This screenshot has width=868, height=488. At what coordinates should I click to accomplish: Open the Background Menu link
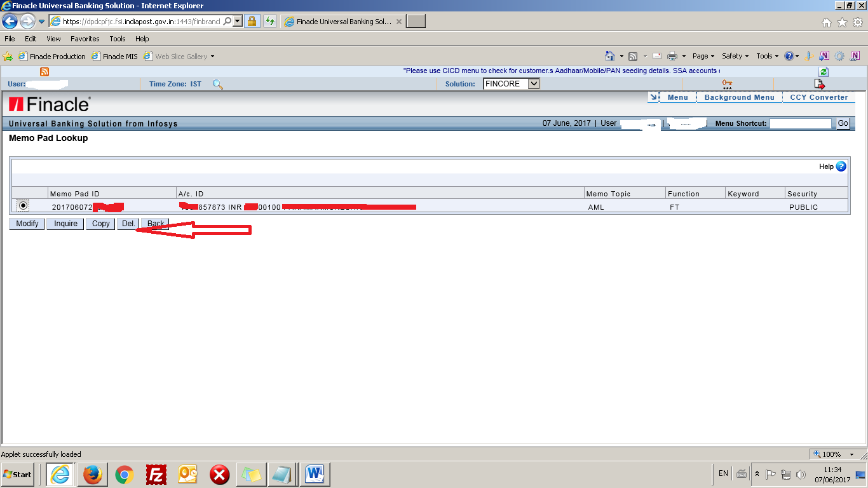coord(739,97)
